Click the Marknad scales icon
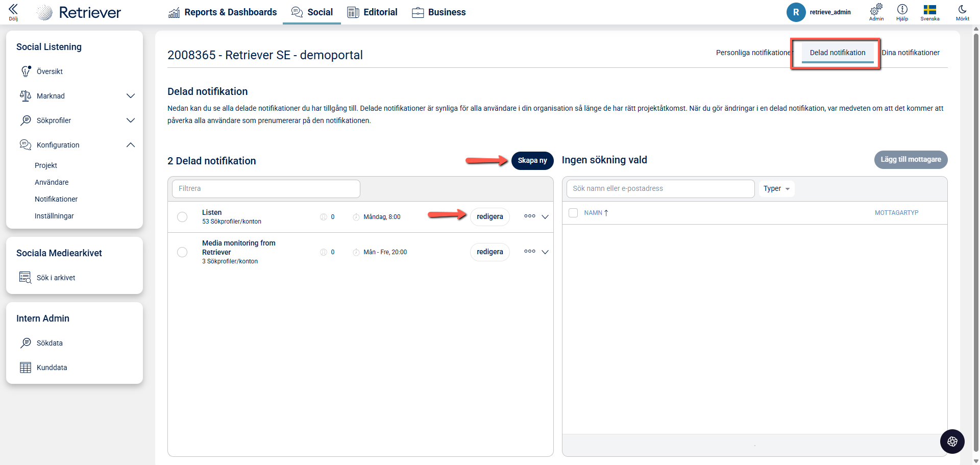The width and height of the screenshot is (980, 465). (26, 96)
